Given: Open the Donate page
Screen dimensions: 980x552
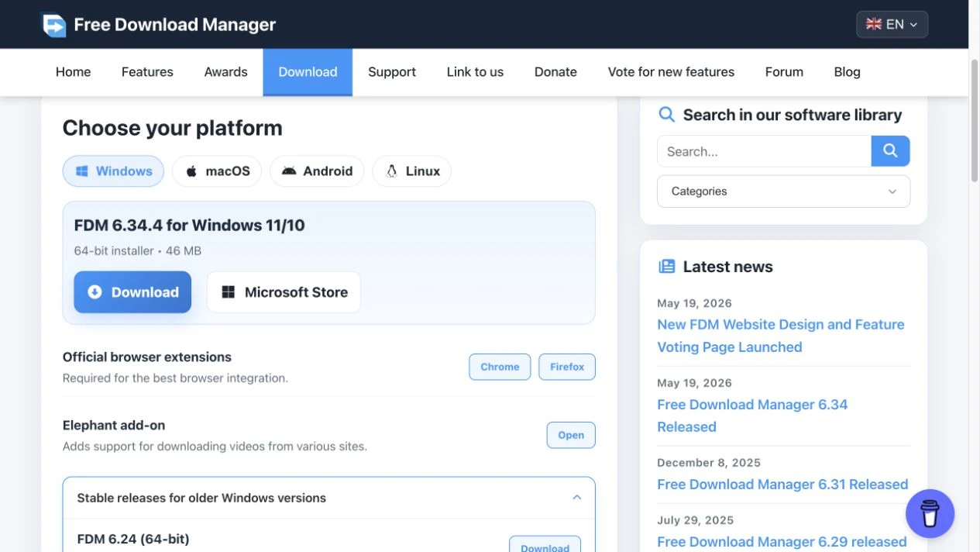Looking at the screenshot, I should click(x=555, y=72).
